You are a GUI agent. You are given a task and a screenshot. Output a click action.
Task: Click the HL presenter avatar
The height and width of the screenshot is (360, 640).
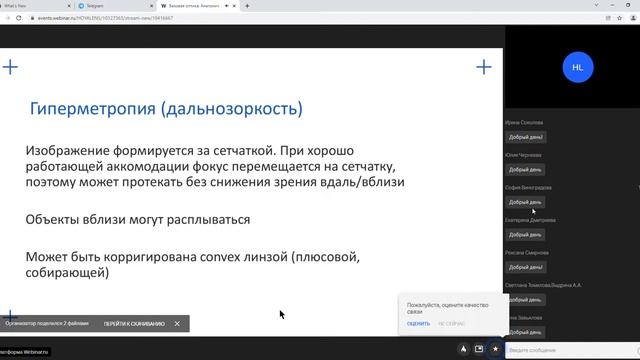[578, 67]
